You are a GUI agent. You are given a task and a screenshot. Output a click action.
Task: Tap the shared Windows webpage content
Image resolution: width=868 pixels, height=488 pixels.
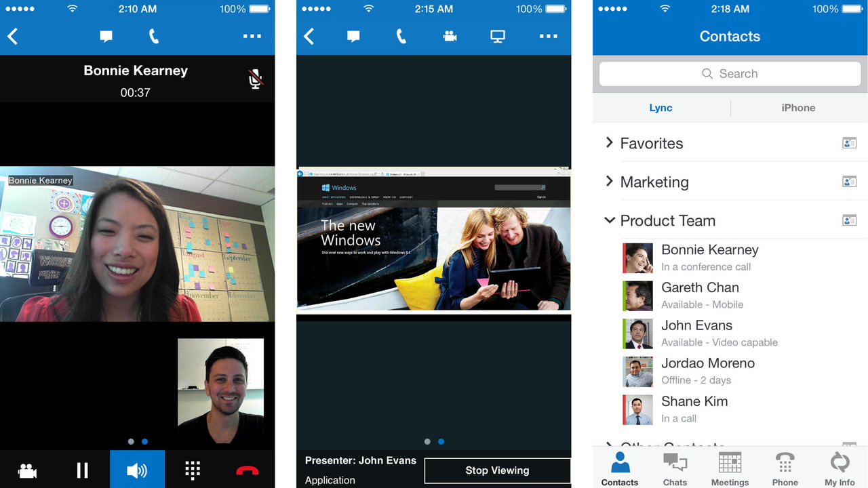click(434, 239)
